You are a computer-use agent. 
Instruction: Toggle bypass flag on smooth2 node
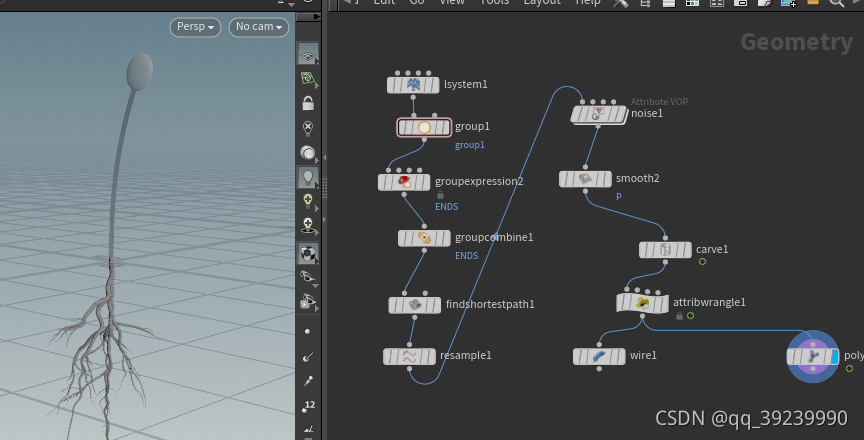[x=565, y=179]
